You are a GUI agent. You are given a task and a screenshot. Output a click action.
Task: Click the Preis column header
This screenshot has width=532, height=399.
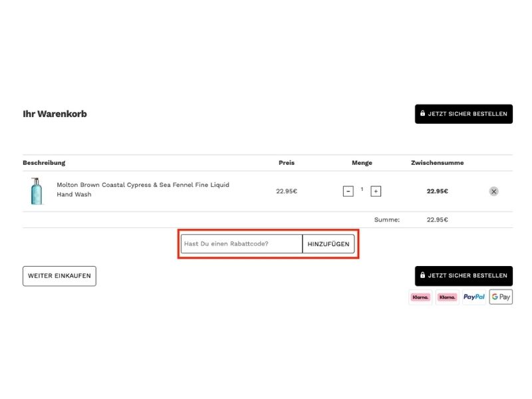287,163
